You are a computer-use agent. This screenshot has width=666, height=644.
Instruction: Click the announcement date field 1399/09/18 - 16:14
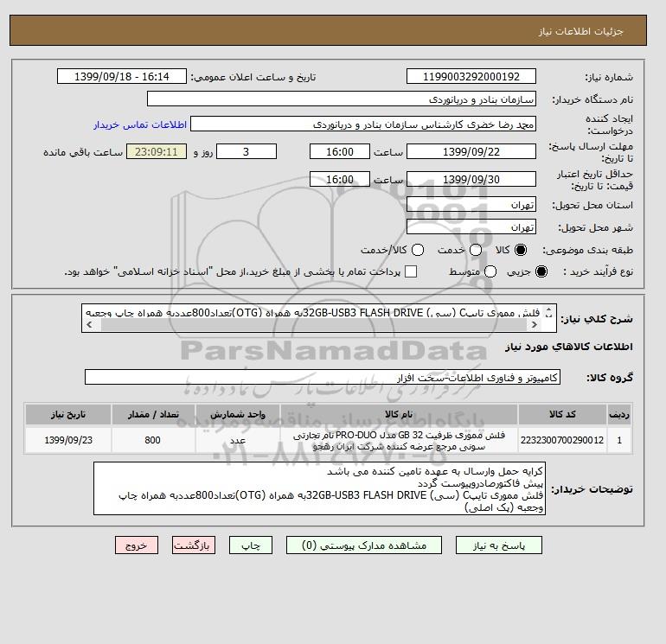(x=121, y=76)
